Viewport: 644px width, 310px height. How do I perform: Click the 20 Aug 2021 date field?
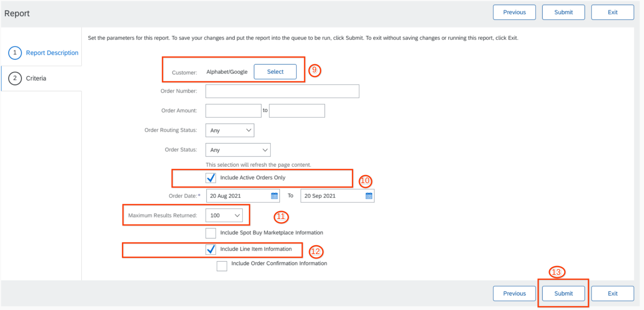pos(243,196)
